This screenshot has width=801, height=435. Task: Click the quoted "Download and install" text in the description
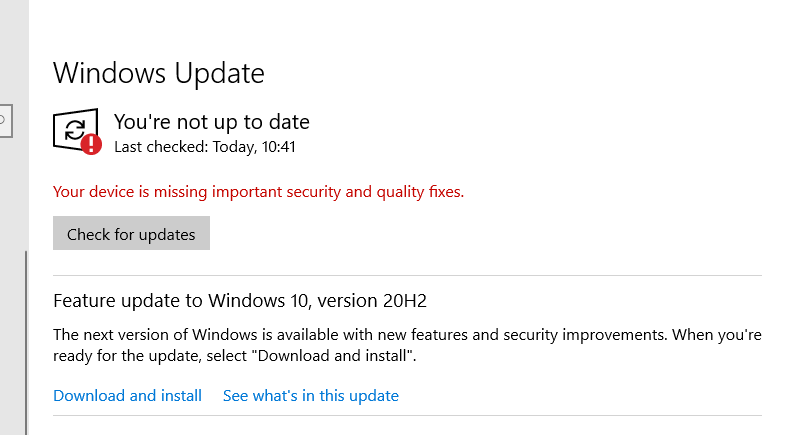331,356
